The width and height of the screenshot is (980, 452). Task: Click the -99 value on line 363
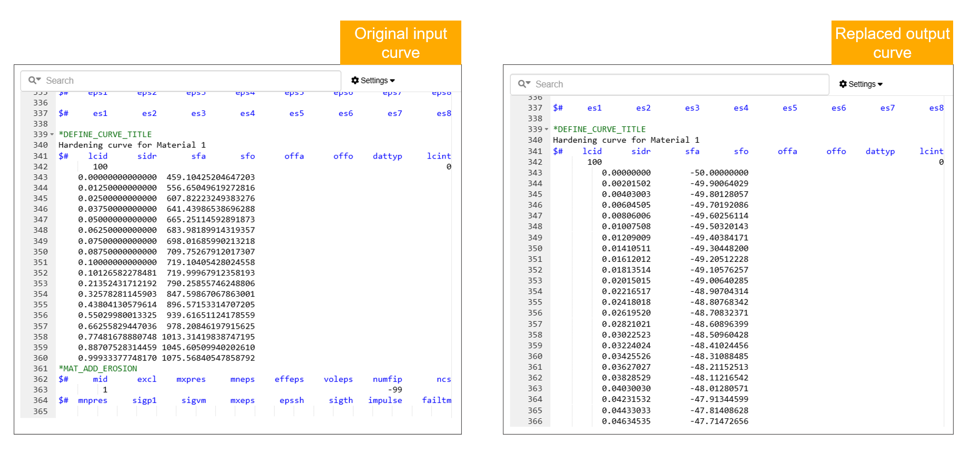tap(394, 390)
